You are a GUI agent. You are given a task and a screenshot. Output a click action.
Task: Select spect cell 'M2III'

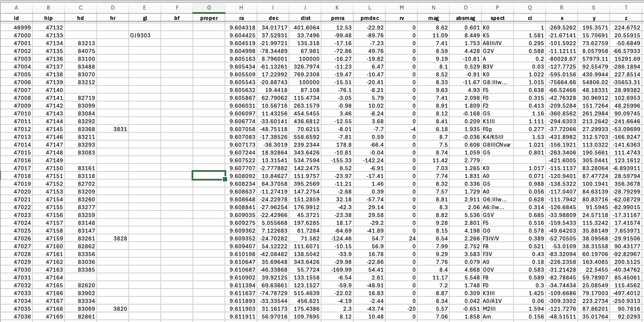pyautogui.click(x=498, y=308)
